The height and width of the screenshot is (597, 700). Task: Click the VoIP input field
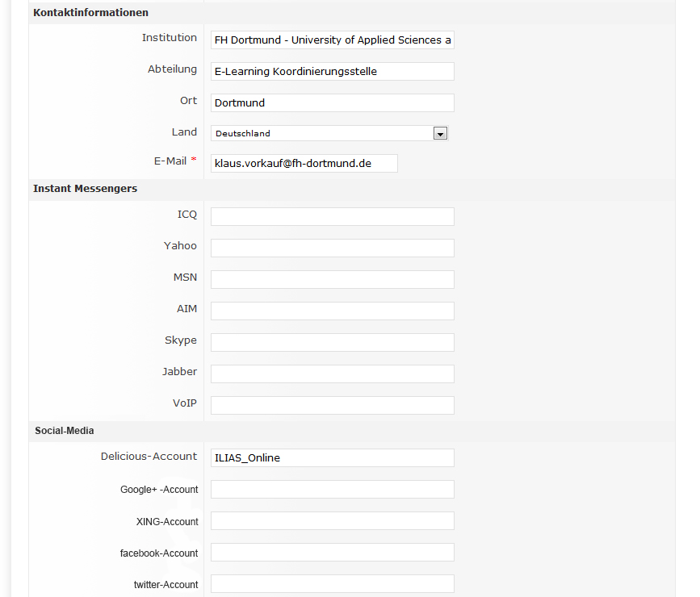[332, 405]
